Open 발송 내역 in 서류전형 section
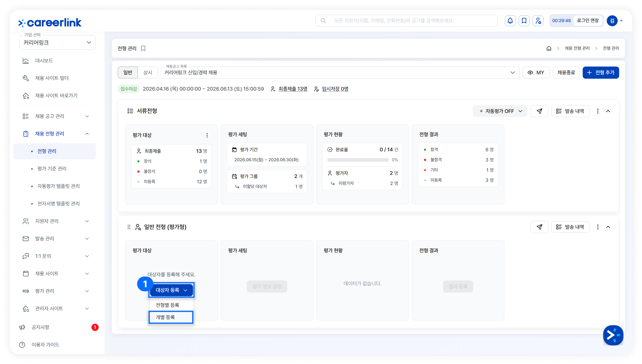The image size is (642, 364). (570, 111)
